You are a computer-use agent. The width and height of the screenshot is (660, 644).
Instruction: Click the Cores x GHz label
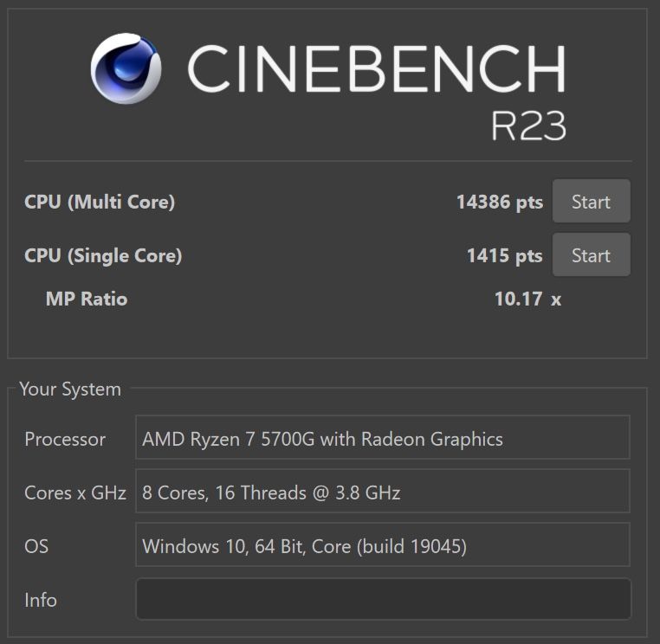pos(75,493)
